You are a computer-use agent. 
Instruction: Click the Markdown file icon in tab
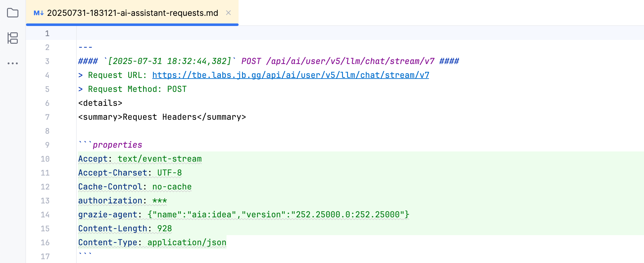coord(38,13)
